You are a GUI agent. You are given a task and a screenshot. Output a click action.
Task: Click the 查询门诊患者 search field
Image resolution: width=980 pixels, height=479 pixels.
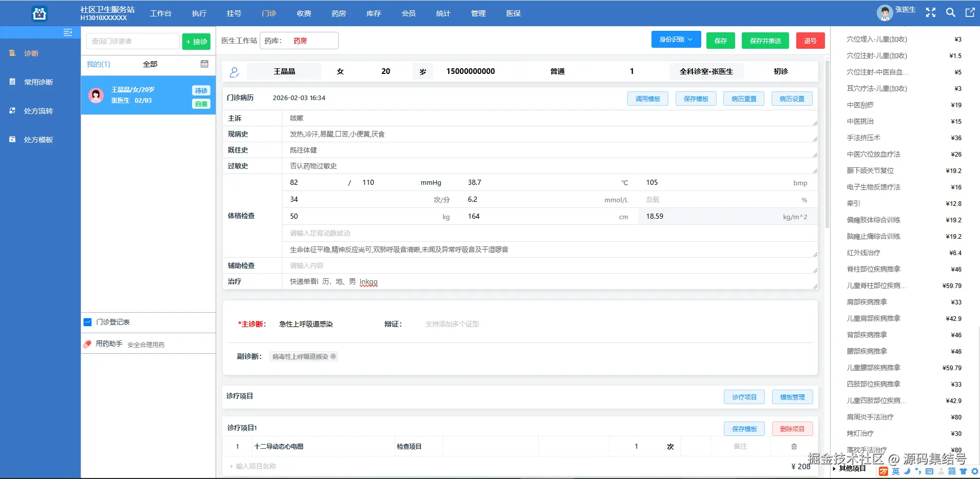(133, 41)
